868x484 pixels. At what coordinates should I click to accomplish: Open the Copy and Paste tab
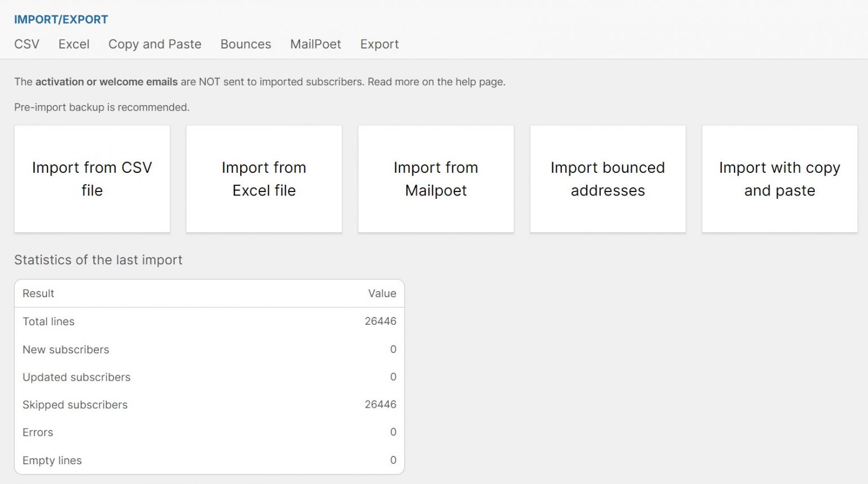click(x=155, y=44)
